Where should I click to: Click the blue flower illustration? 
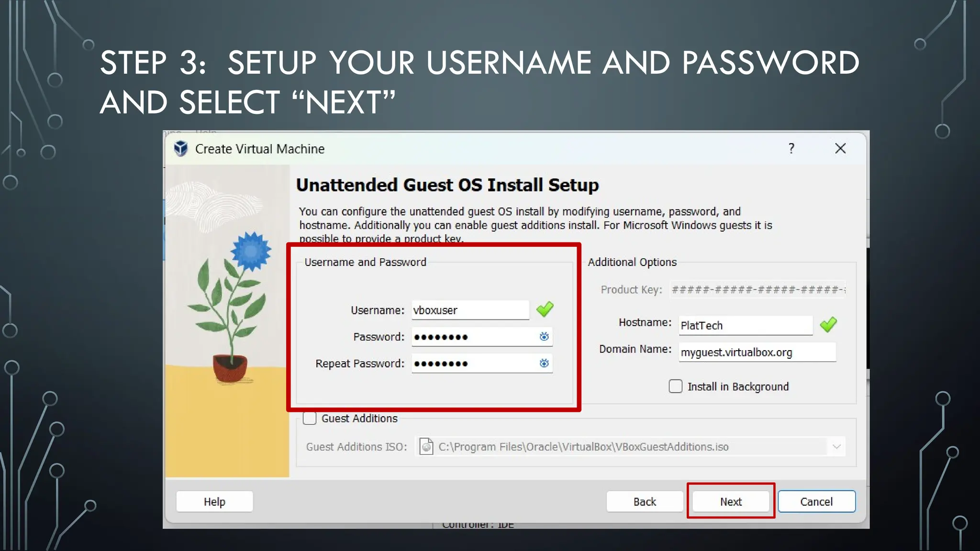(x=251, y=251)
